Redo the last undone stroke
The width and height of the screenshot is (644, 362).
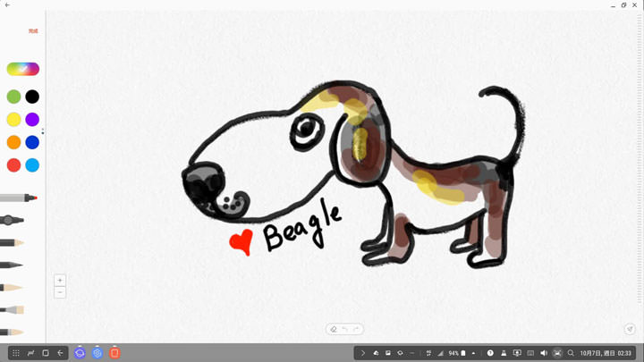357,329
